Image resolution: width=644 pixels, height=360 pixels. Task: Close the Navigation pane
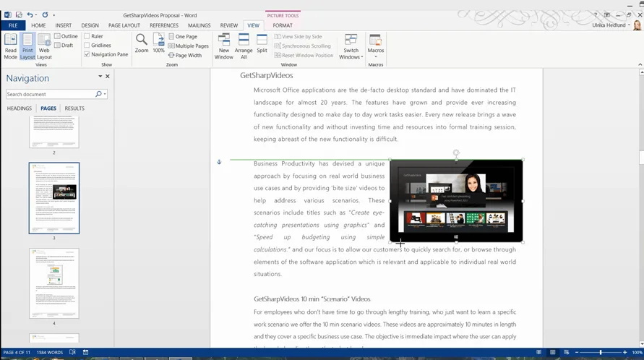(108, 77)
